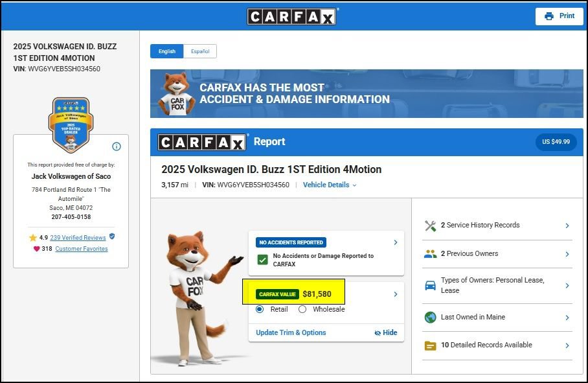Open the CARFAX Value chevron
The height and width of the screenshot is (383, 588).
click(x=396, y=294)
